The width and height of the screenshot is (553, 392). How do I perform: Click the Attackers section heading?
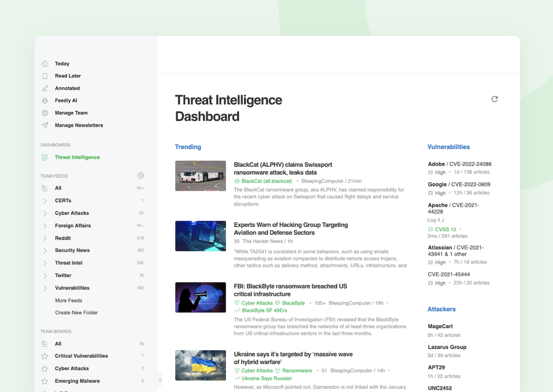(x=441, y=309)
